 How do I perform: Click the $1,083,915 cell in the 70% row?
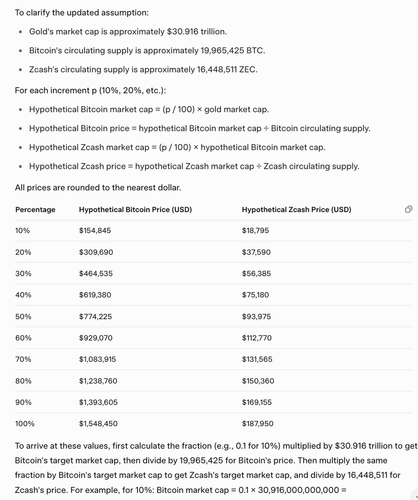click(x=98, y=359)
